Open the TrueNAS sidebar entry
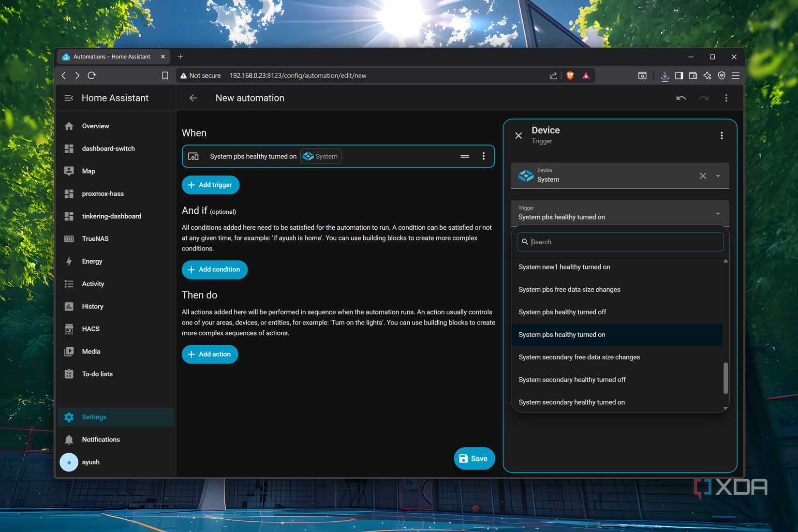 click(116, 239)
